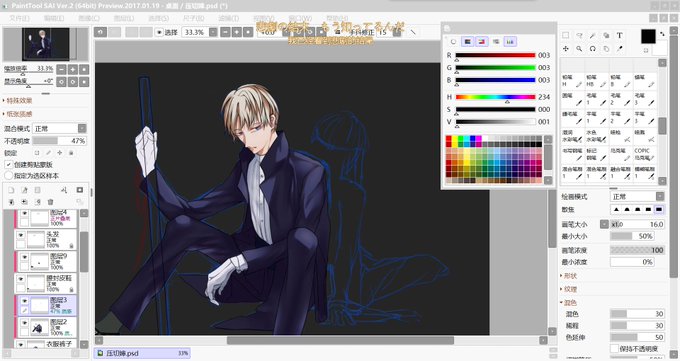Click the black foreground color swatch

(x=648, y=36)
